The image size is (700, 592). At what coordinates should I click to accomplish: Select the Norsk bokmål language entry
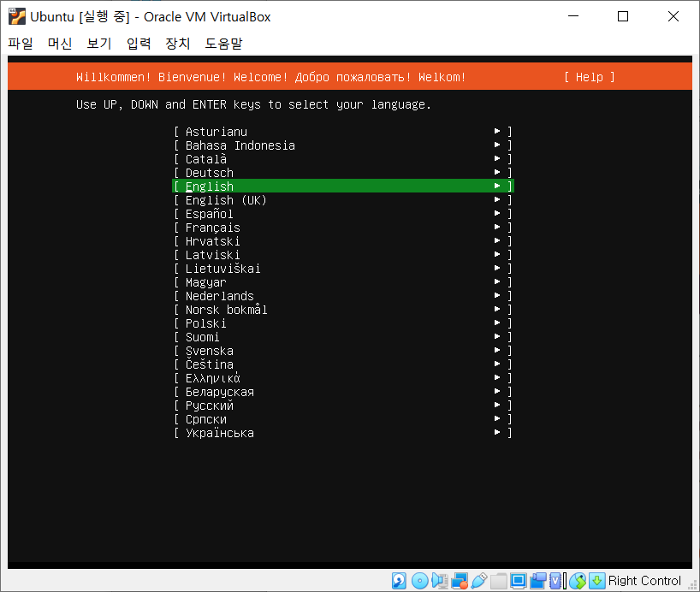pyautogui.click(x=343, y=310)
